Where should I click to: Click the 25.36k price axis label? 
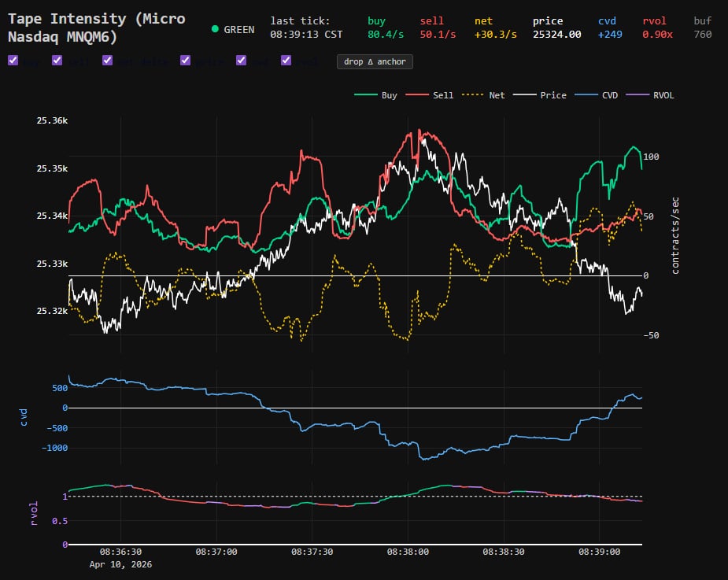pos(52,120)
